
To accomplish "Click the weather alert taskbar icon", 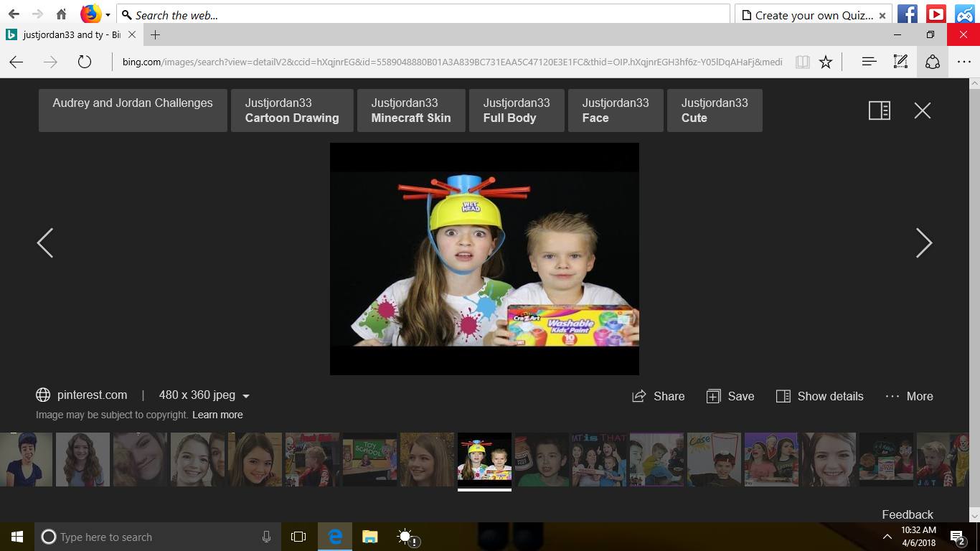I will (407, 537).
